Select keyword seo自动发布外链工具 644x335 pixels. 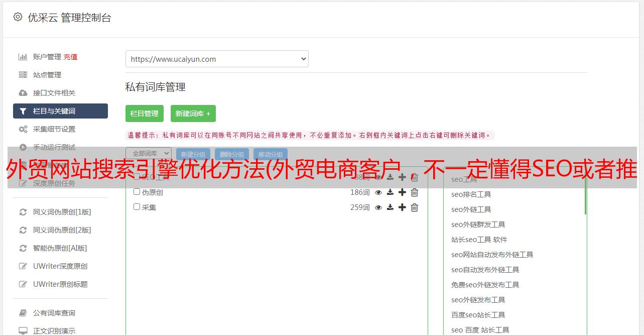tap(485, 270)
